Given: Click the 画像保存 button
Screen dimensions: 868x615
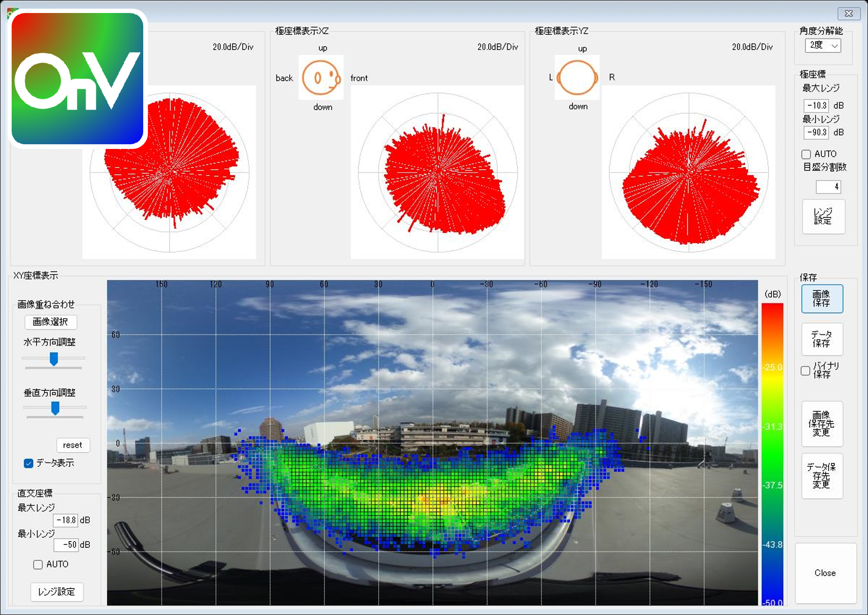Looking at the screenshot, I should pyautogui.click(x=822, y=299).
